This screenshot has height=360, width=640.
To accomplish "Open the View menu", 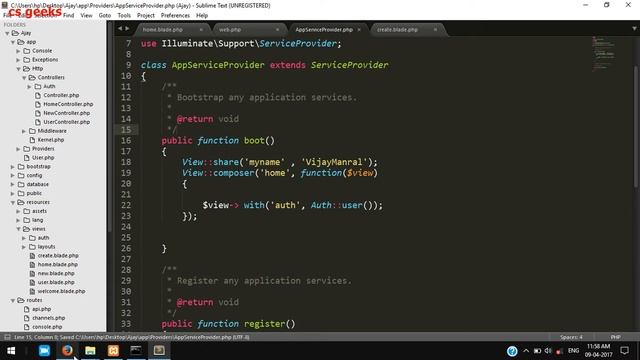I will 86,16.
